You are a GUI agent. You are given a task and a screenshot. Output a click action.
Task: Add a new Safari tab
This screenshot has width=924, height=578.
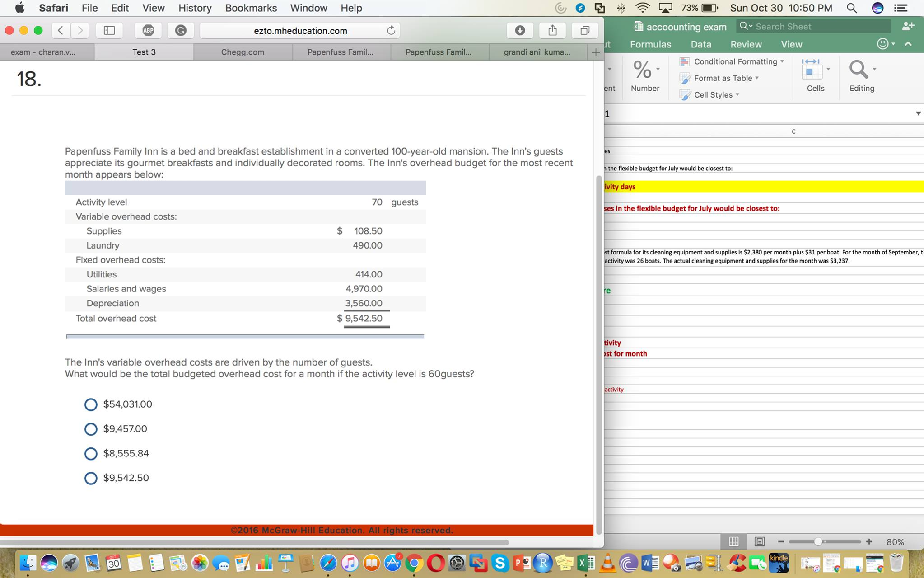tap(596, 52)
